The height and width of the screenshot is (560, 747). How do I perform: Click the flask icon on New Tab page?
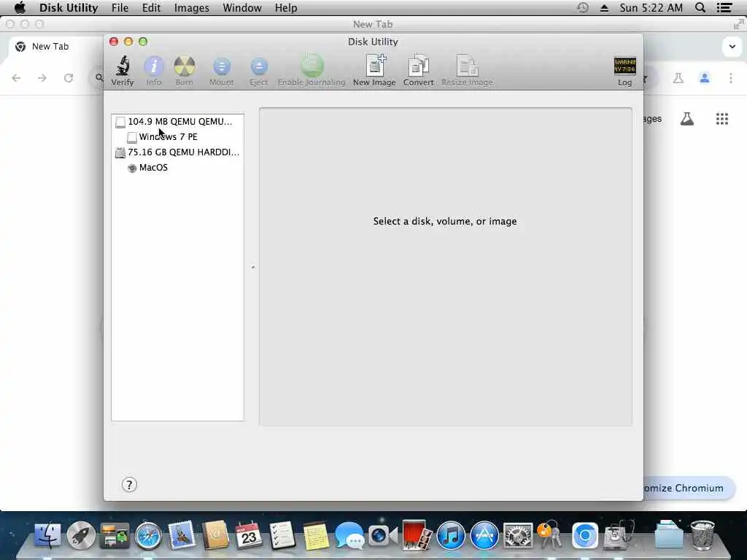pos(687,119)
